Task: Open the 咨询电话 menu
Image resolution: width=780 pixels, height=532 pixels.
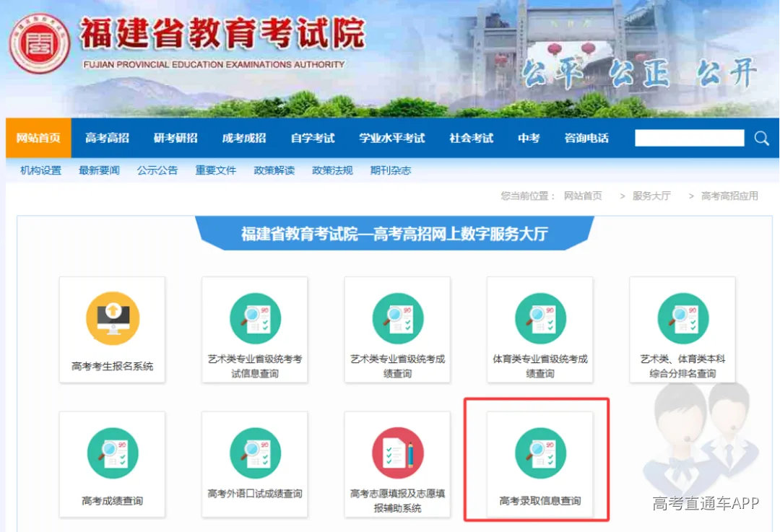Action: (x=586, y=138)
